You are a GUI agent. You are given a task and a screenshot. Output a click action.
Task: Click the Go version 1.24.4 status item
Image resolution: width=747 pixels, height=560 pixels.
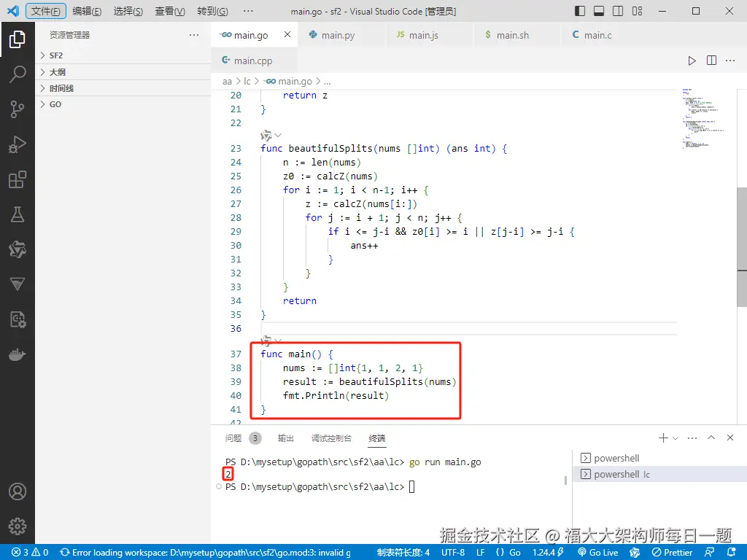548,553
